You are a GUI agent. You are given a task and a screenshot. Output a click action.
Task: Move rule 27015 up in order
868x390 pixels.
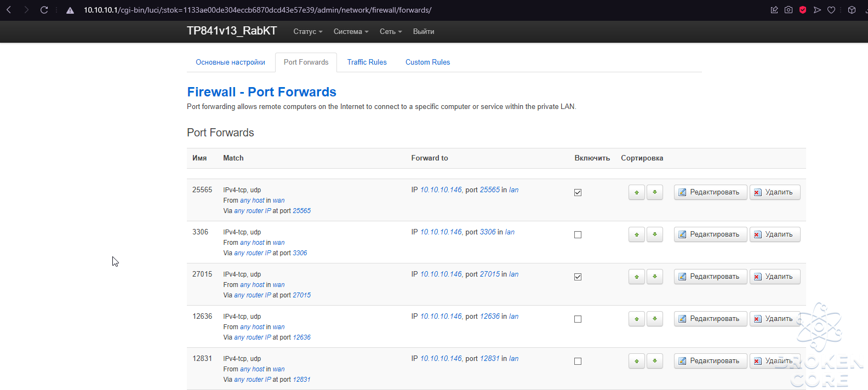(637, 277)
